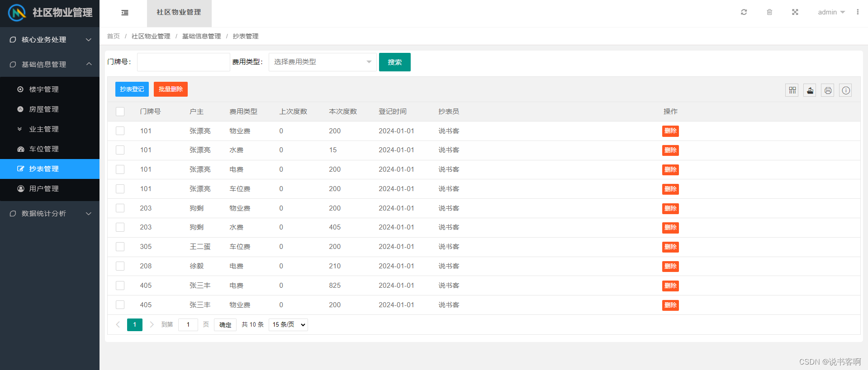The height and width of the screenshot is (370, 868).
Task: Click the print table icon
Action: [828, 90]
